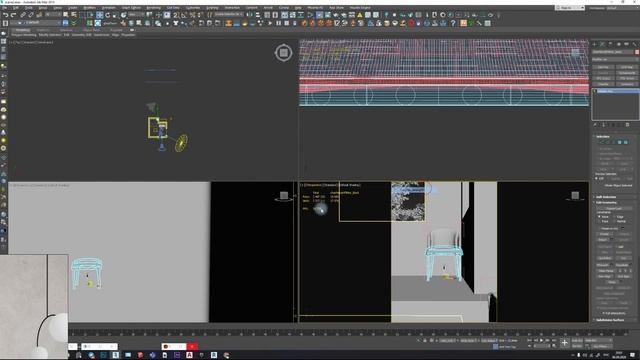The width and height of the screenshot is (640, 360).
Task: Open the Graph Editors menu
Action: (x=130, y=8)
